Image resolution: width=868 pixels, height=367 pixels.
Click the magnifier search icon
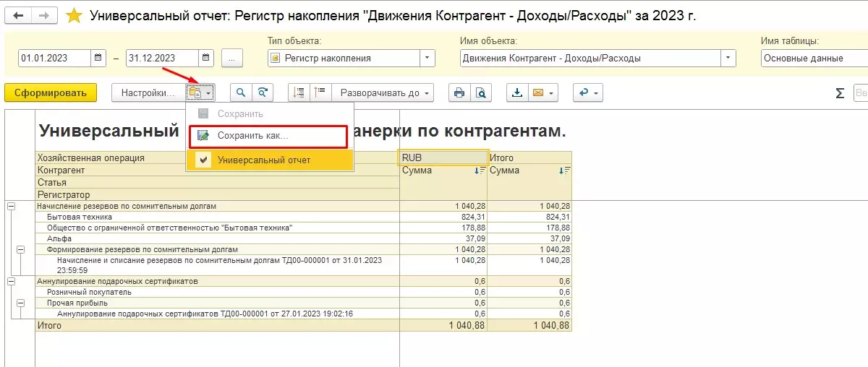[x=241, y=92]
